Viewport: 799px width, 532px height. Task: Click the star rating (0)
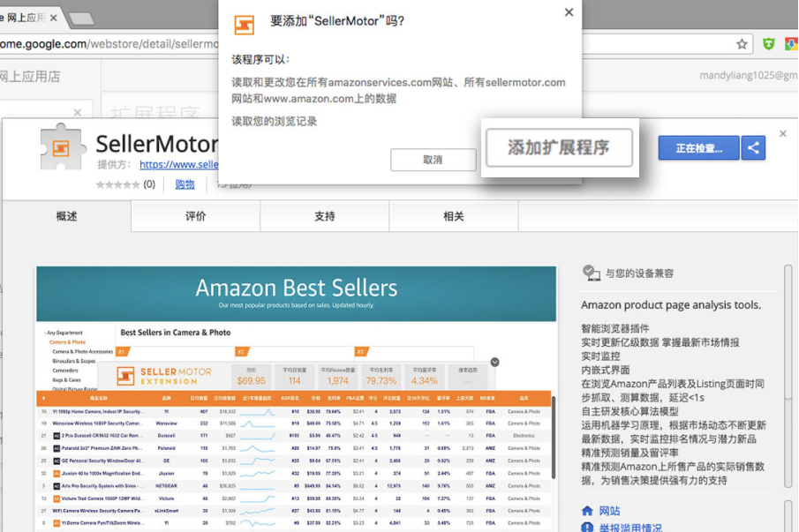coord(125,184)
